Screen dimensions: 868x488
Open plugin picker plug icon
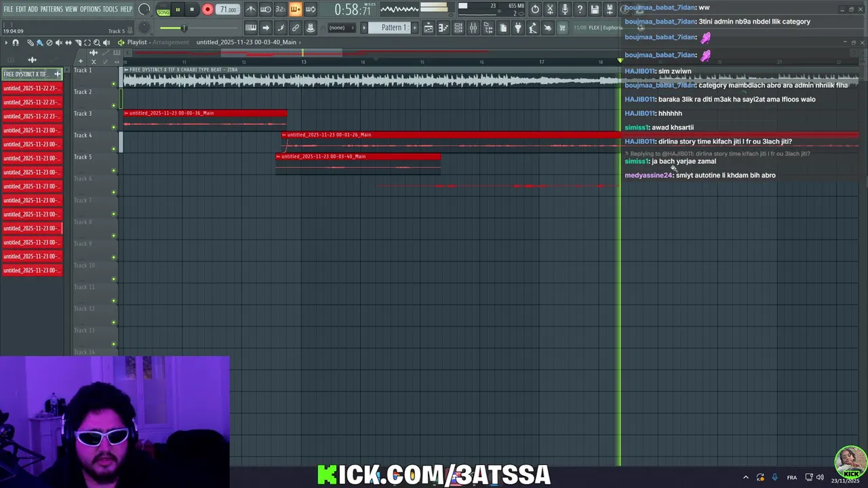coord(518,28)
